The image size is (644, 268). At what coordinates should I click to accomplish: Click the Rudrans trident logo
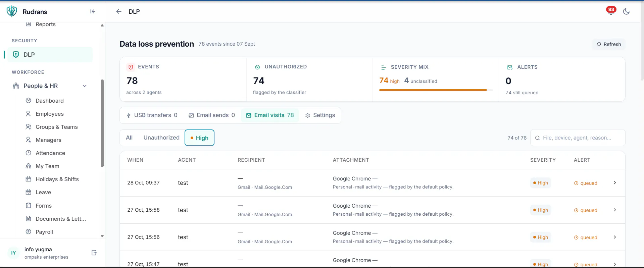[12, 11]
